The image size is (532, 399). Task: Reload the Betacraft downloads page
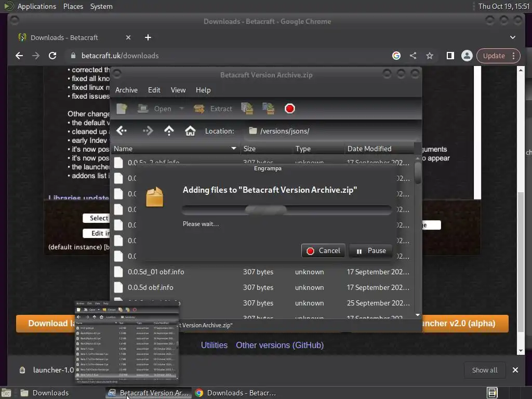tap(52, 56)
